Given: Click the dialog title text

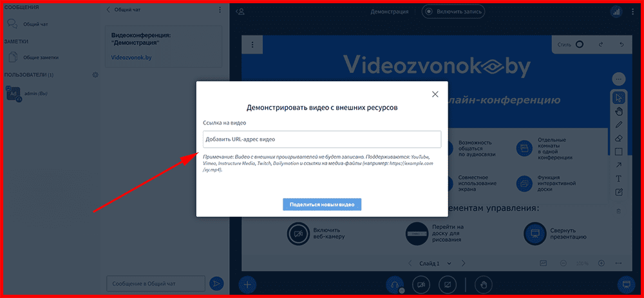Looking at the screenshot, I should click(x=322, y=108).
